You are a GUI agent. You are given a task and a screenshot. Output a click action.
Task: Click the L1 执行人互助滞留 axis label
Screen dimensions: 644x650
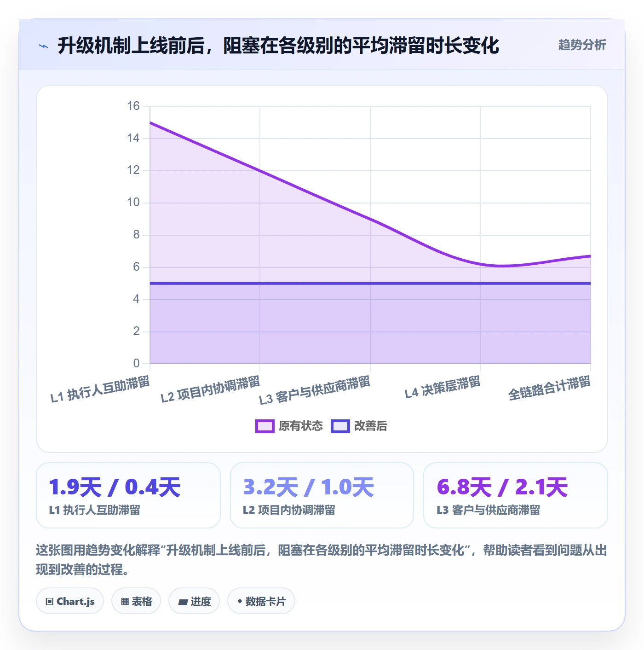click(100, 389)
